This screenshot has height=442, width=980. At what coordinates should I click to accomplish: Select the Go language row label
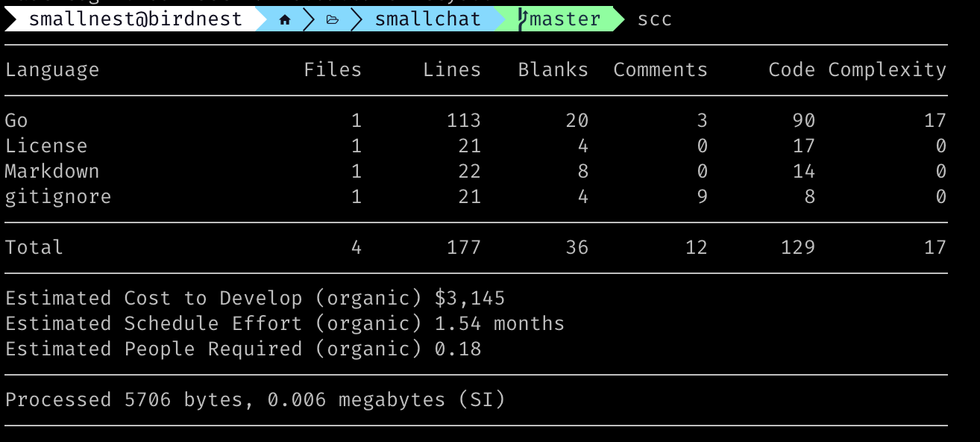tap(16, 120)
